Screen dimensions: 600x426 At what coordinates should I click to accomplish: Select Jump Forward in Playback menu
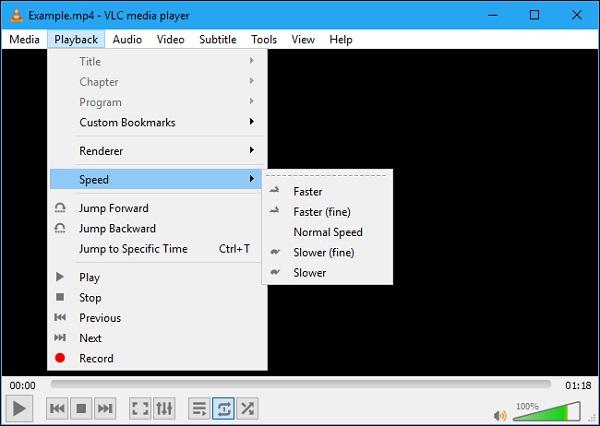click(157, 208)
